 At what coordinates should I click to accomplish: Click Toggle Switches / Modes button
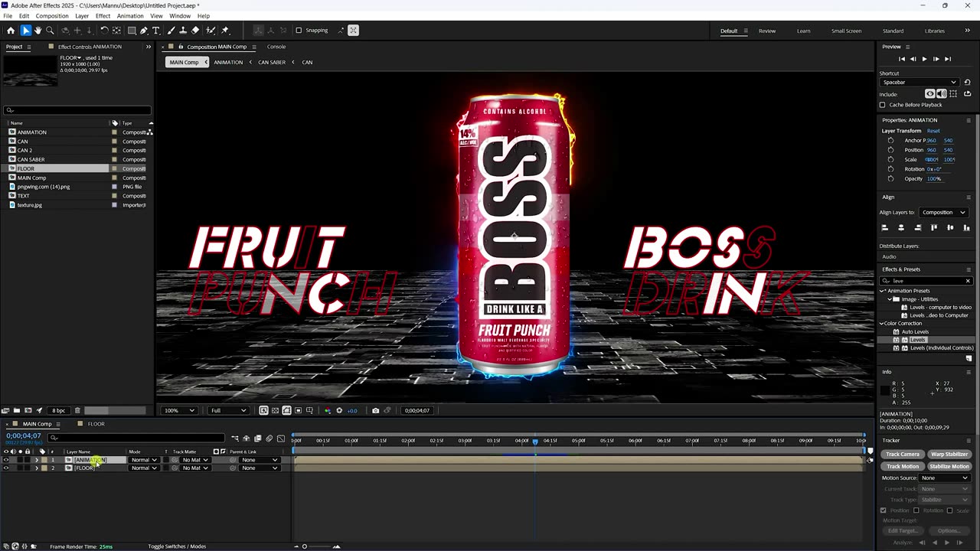coord(177,546)
